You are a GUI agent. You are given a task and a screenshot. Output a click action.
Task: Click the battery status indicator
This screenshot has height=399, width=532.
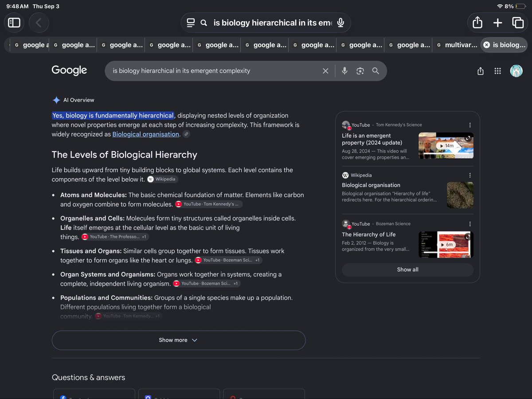(520, 6)
